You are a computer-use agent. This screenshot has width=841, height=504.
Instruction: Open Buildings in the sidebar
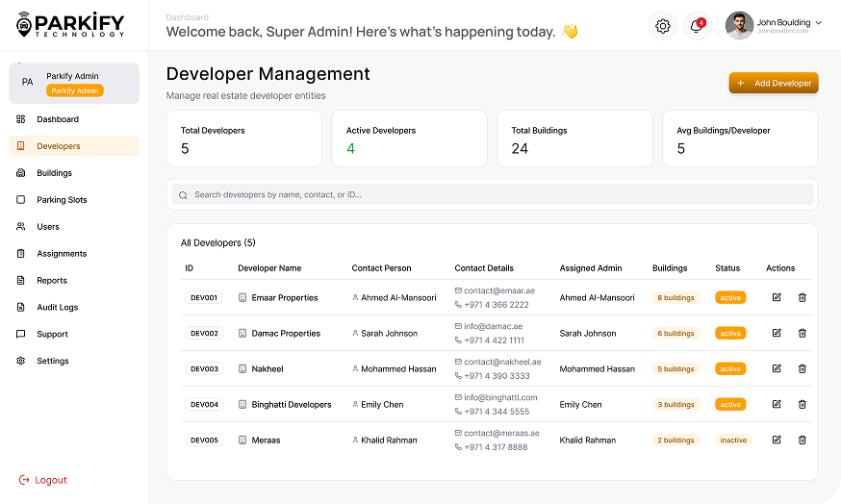[x=55, y=173]
